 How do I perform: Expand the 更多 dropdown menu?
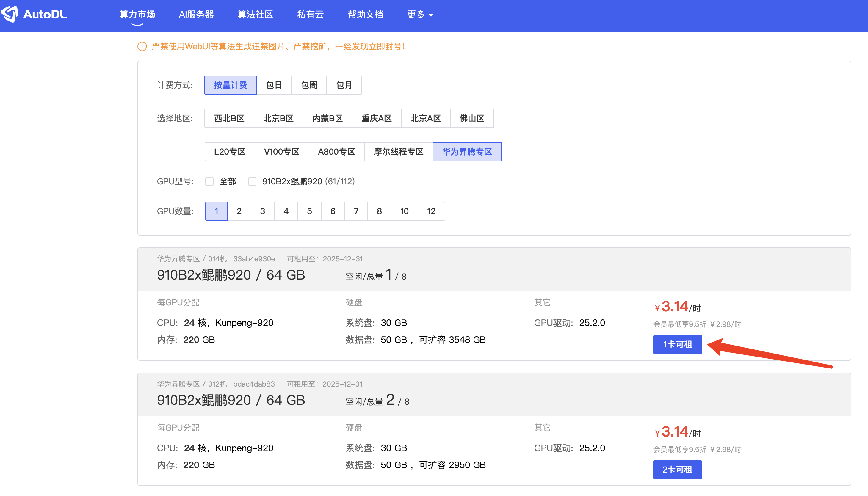(420, 15)
